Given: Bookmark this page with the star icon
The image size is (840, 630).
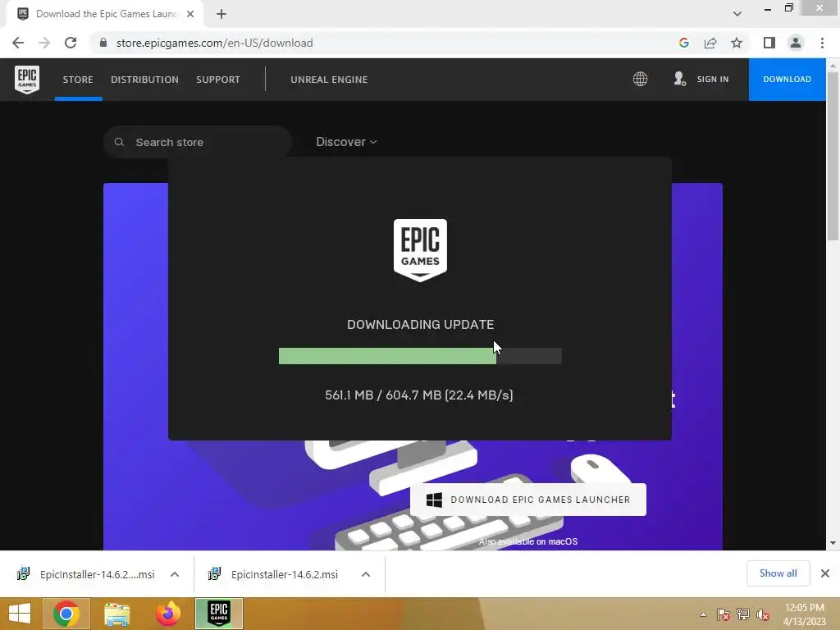Looking at the screenshot, I should 737,43.
